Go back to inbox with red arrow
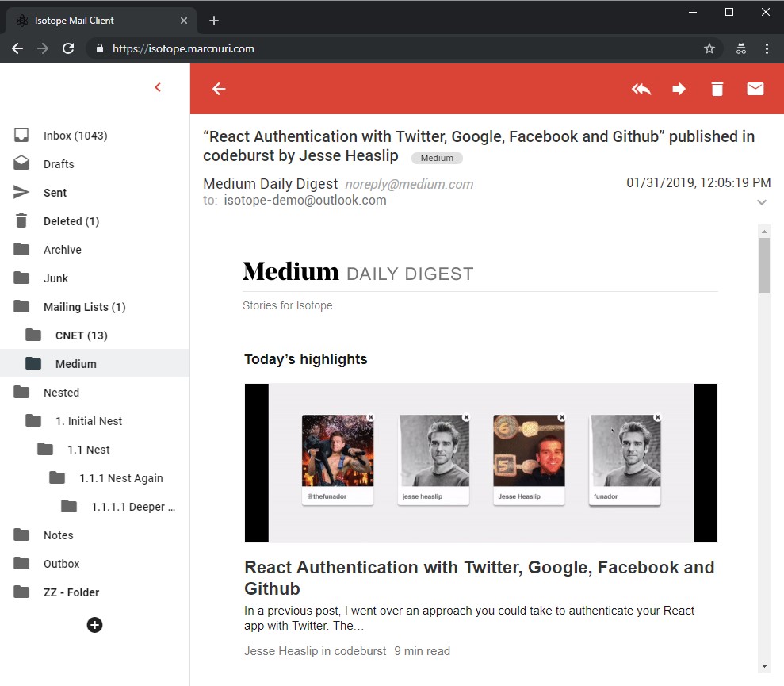 [218, 89]
